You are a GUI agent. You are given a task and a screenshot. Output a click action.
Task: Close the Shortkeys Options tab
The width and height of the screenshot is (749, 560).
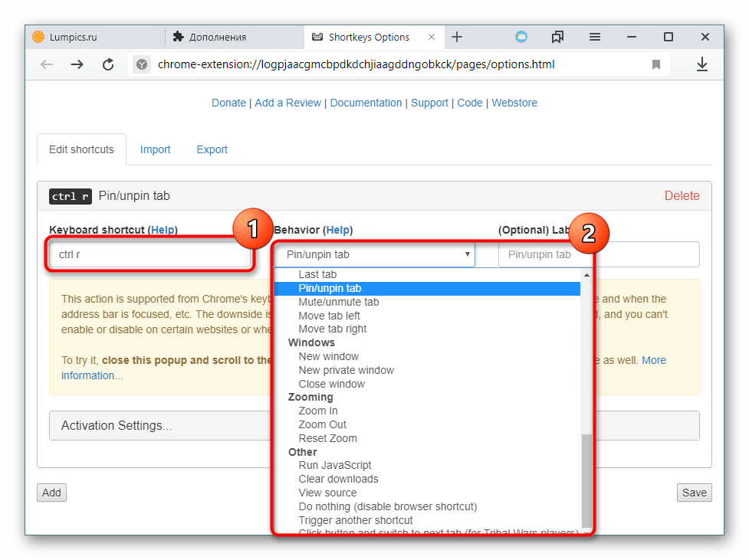(x=432, y=37)
